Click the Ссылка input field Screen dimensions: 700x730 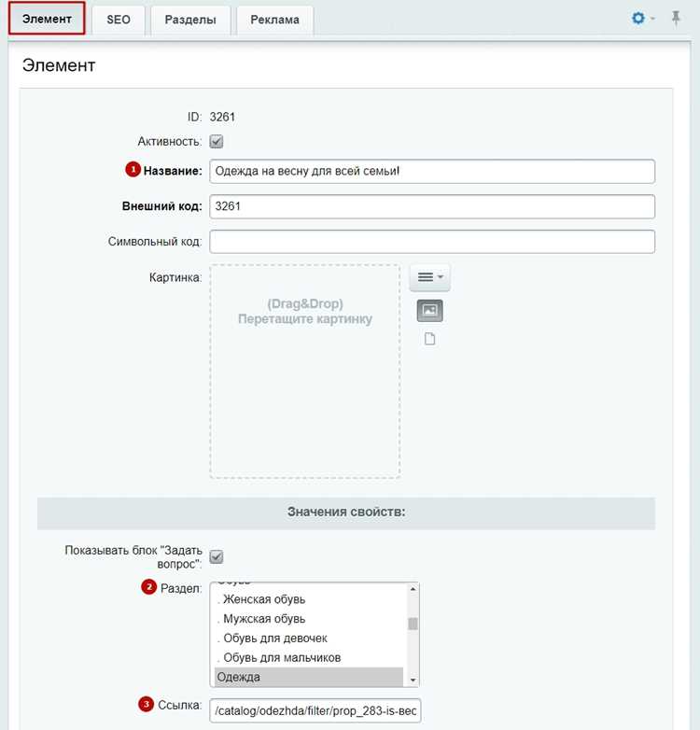click(x=315, y=711)
